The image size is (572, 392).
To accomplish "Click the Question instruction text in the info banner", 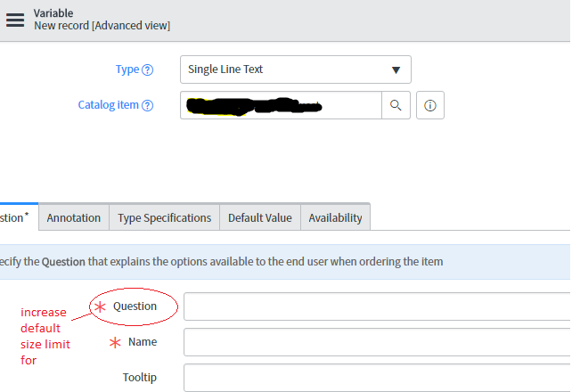I will coord(222,262).
